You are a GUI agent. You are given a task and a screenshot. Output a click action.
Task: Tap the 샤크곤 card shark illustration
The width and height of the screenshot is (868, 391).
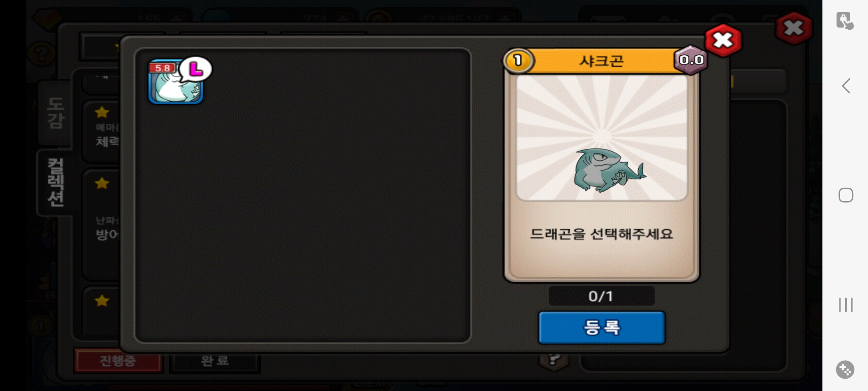[609, 170]
